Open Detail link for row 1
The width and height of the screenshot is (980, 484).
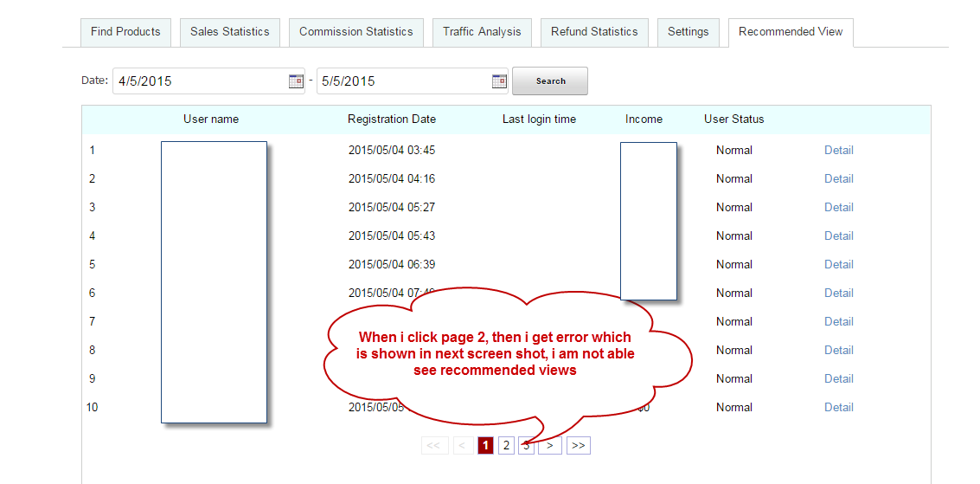[x=838, y=150]
